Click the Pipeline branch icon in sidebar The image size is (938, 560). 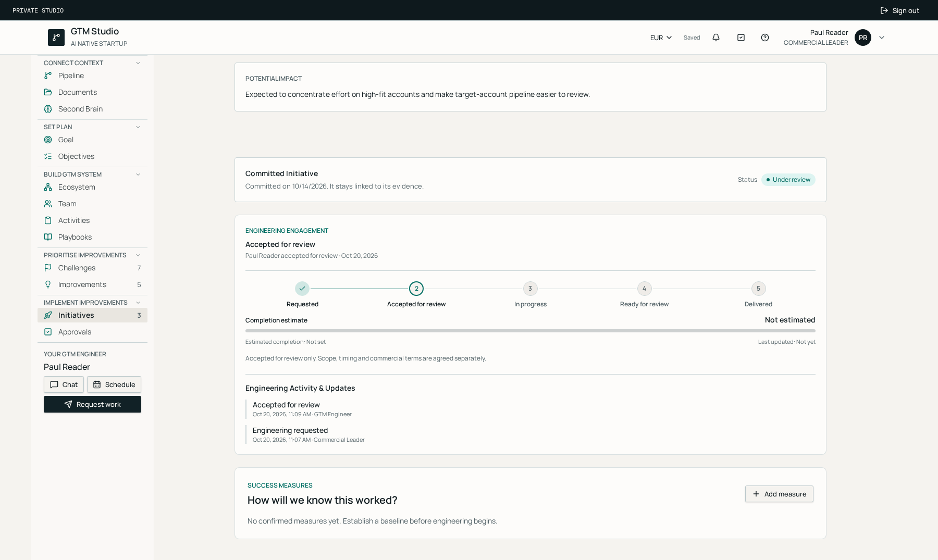[48, 76]
